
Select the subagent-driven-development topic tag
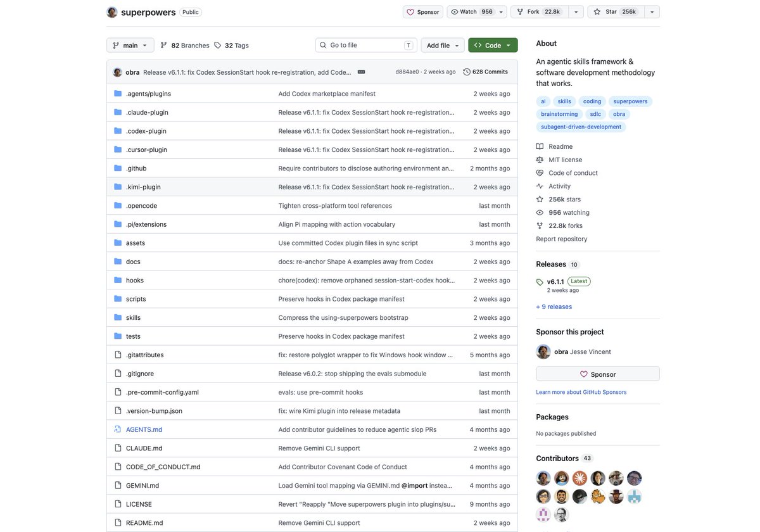tap(581, 127)
